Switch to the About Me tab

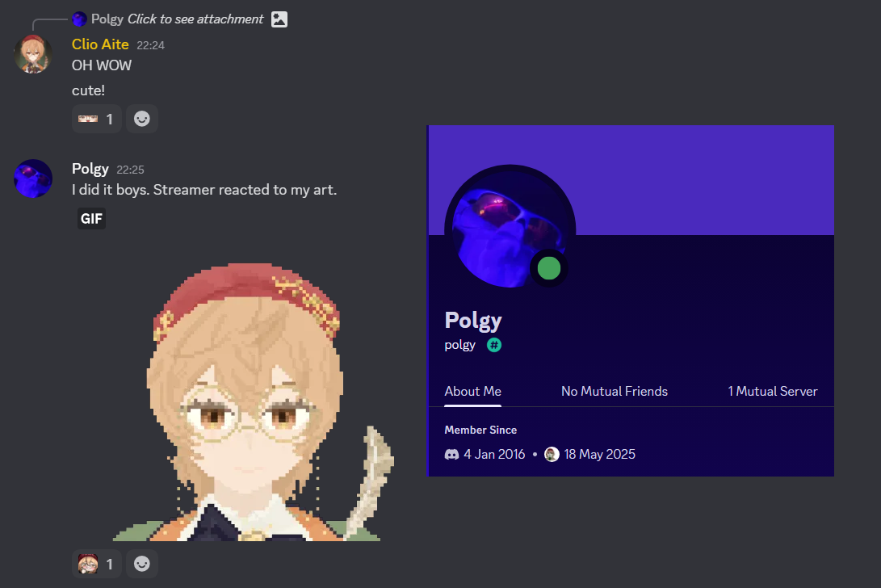(x=472, y=391)
